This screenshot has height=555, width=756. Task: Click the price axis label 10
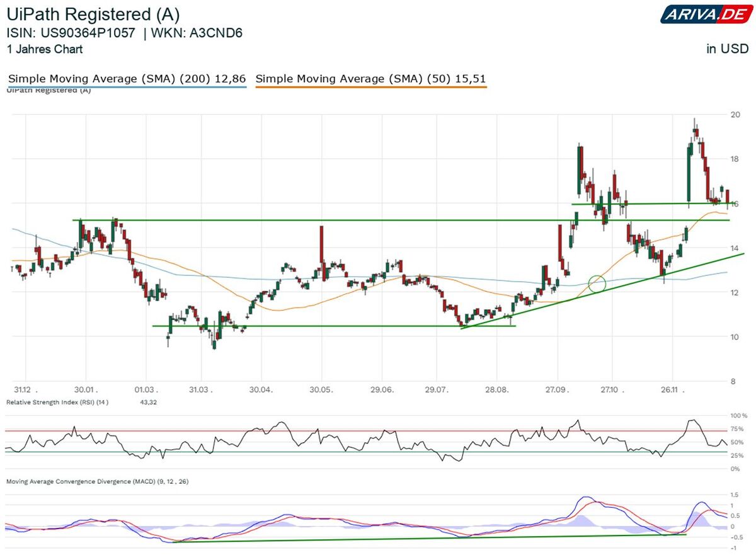click(735, 336)
